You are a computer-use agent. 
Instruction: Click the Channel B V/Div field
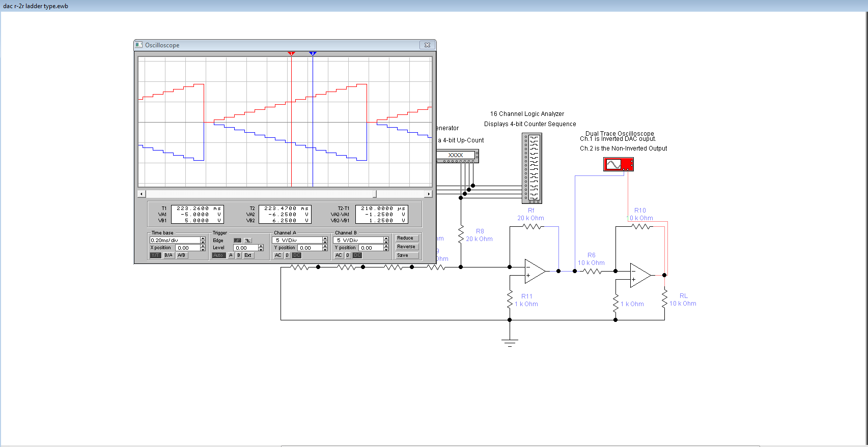coord(358,240)
